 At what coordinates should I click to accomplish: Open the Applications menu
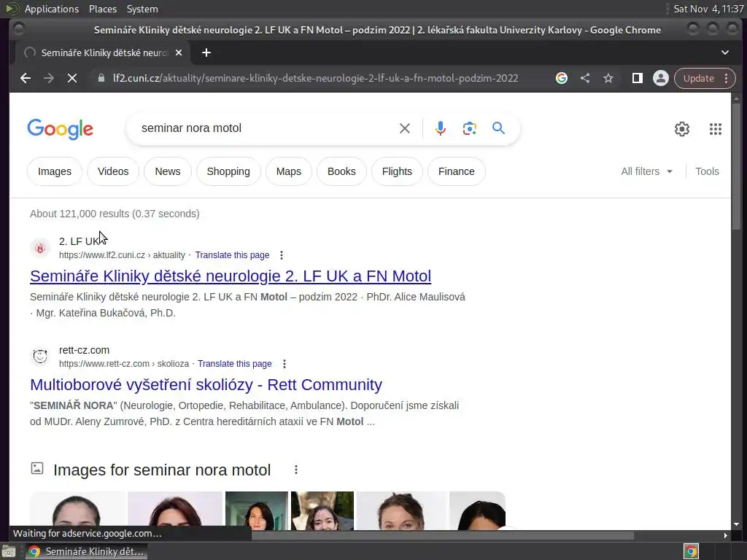point(52,9)
